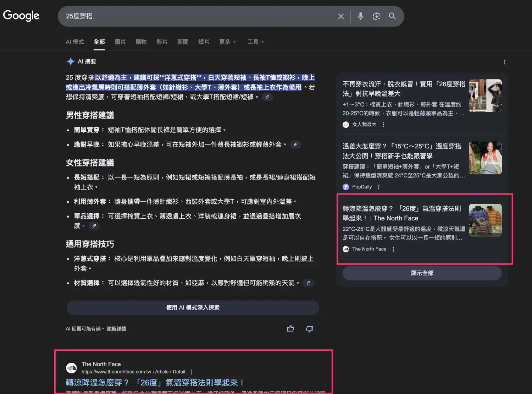Image resolution: width=532 pixels, height=394 pixels.
Task: Open the three-dot menu next to PopDaily
Action: [x=378, y=187]
